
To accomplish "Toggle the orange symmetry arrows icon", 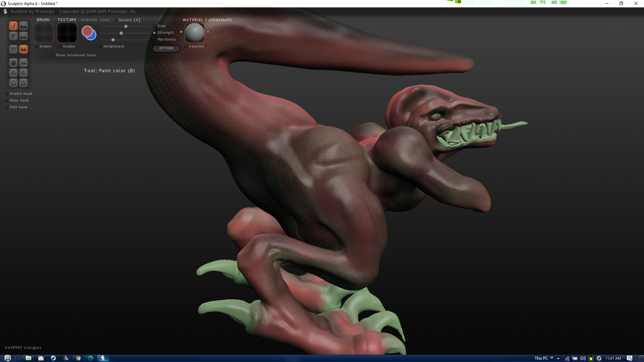I will pyautogui.click(x=23, y=49).
